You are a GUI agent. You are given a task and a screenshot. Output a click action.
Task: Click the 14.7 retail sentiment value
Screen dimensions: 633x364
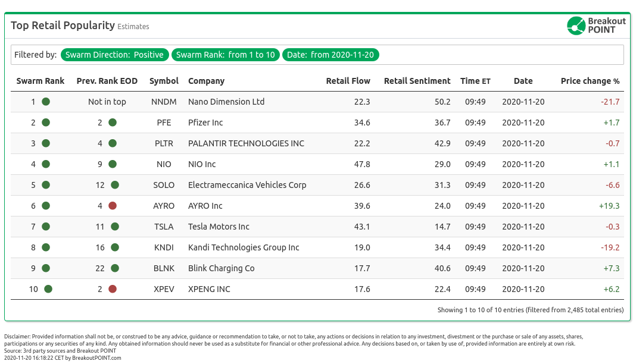tap(442, 227)
